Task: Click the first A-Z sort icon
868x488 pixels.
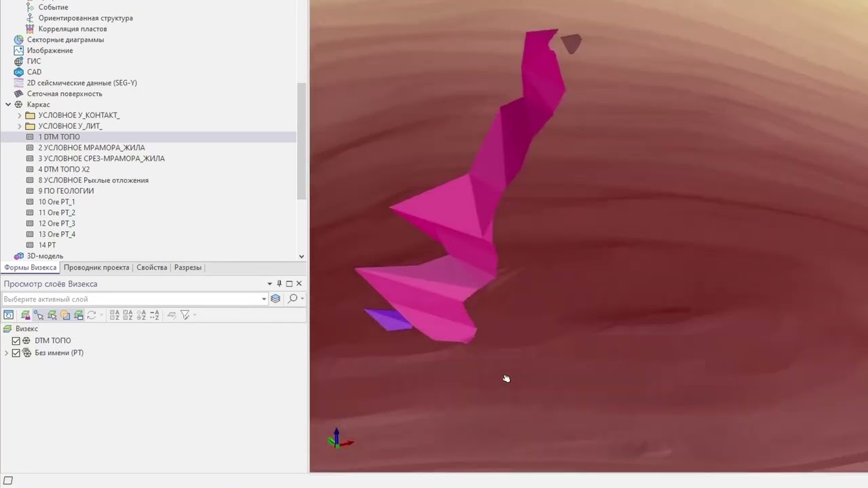Action: click(115, 315)
